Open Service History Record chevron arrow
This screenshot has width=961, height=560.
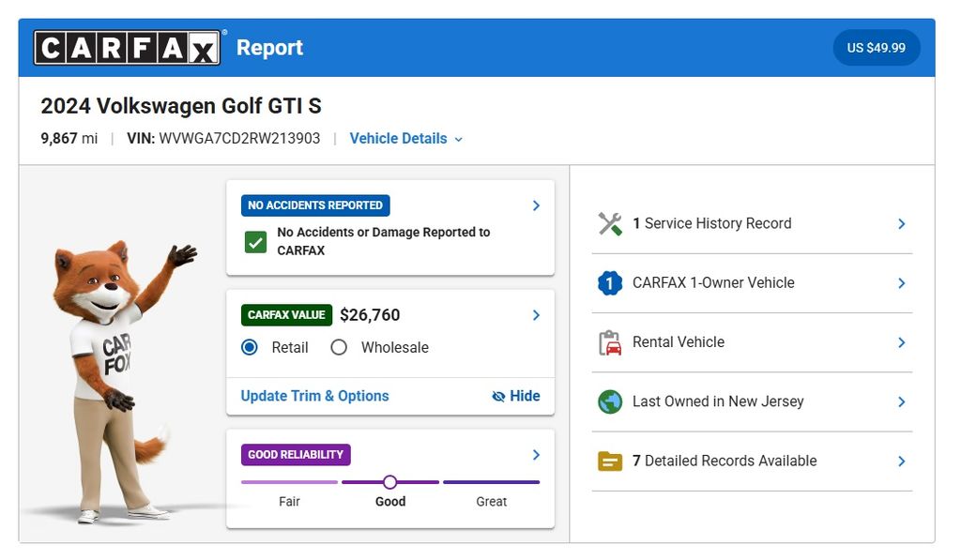point(902,223)
